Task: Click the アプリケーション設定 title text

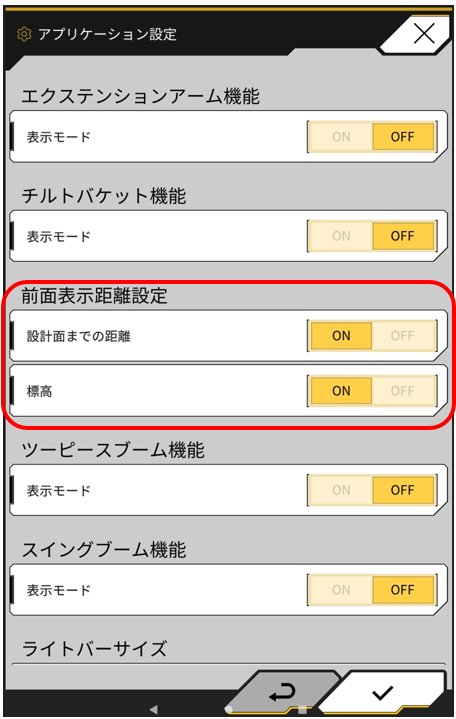Action: click(x=107, y=34)
